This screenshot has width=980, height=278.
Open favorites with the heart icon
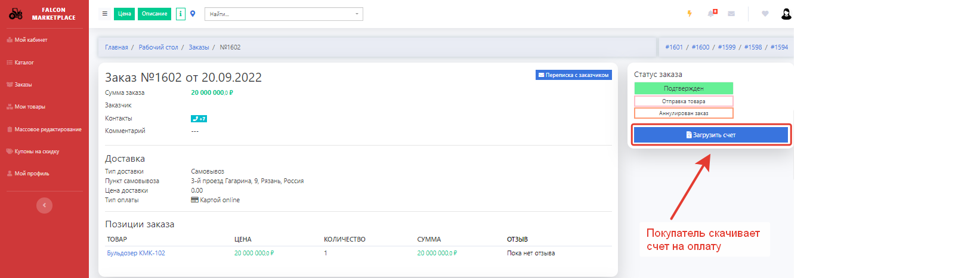[x=765, y=14]
